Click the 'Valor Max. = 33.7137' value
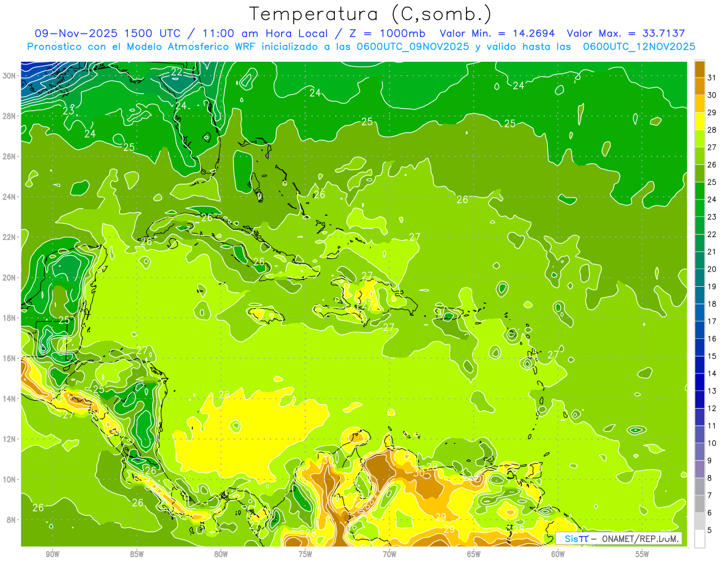This screenshot has width=728, height=562. pos(625,33)
